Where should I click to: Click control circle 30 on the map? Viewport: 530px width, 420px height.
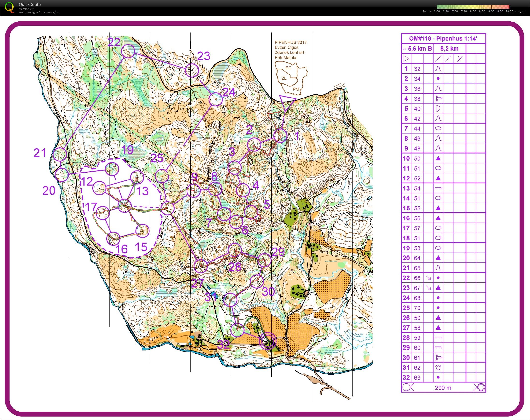point(257,281)
